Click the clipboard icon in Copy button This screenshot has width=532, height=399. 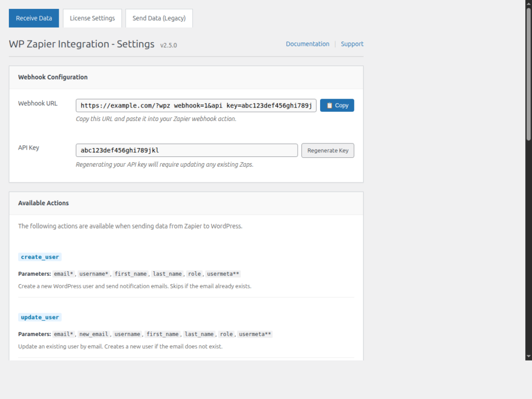coord(329,105)
